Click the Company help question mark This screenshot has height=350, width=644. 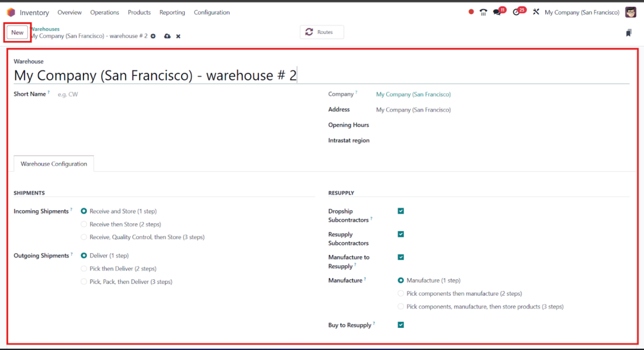[356, 93]
